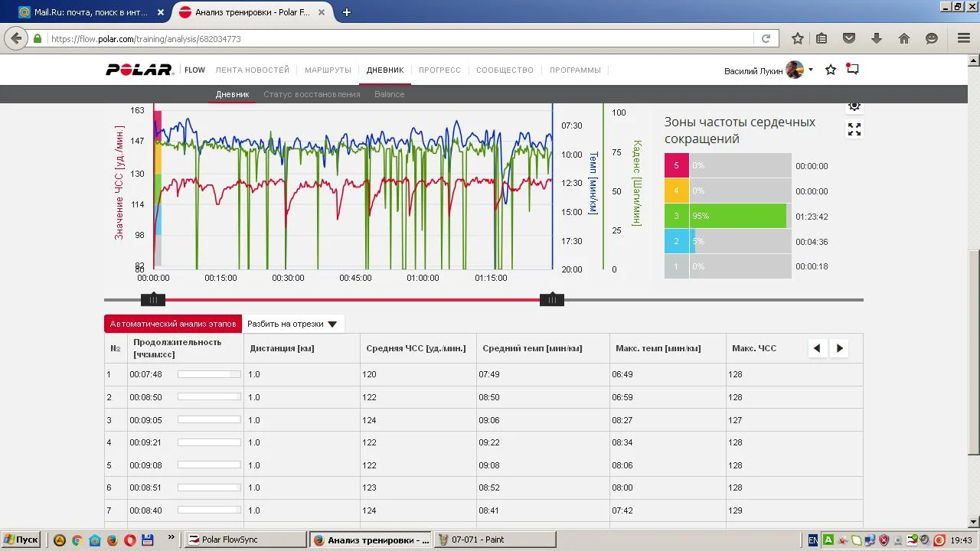Open the Firefox hamburger menu
The width and height of the screenshot is (980, 551).
point(964,38)
